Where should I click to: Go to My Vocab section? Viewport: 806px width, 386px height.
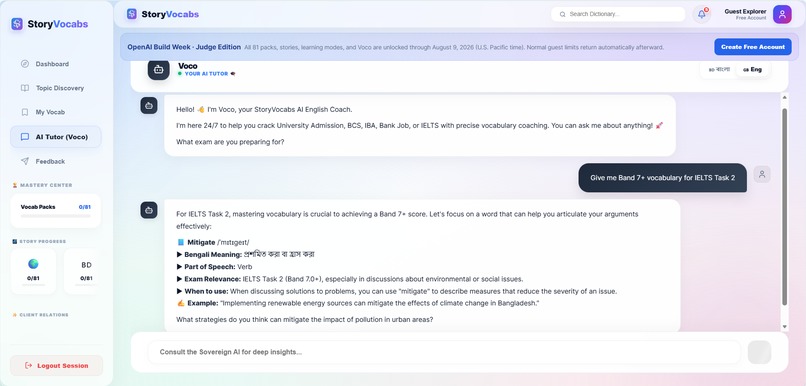pyautogui.click(x=56, y=112)
